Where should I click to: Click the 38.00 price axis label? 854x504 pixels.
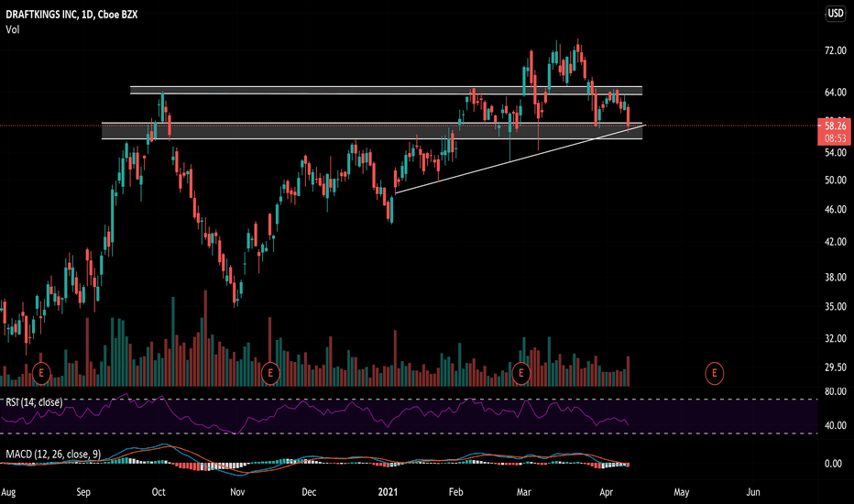(x=836, y=278)
